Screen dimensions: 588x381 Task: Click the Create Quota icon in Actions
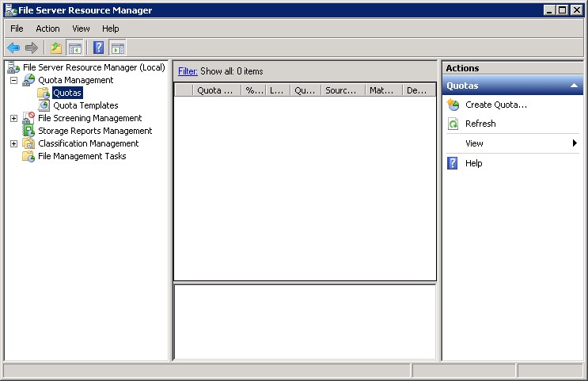point(453,105)
